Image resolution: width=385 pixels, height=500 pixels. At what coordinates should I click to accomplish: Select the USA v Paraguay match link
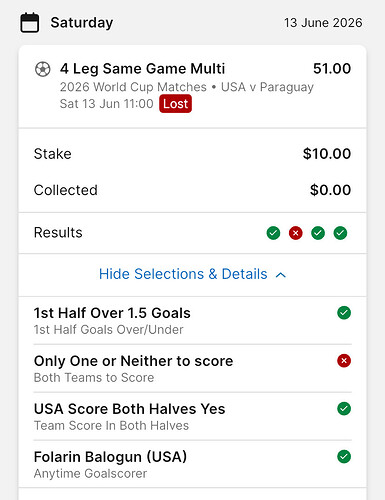coord(267,87)
